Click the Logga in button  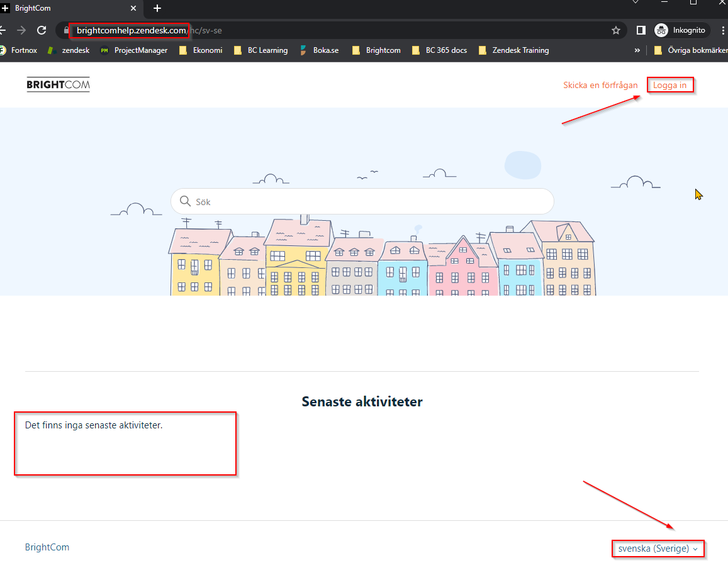point(670,85)
